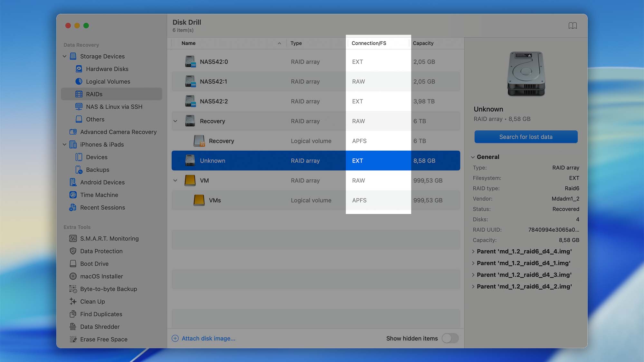Click the Vendor value Mdadm1_2

tap(565, 199)
